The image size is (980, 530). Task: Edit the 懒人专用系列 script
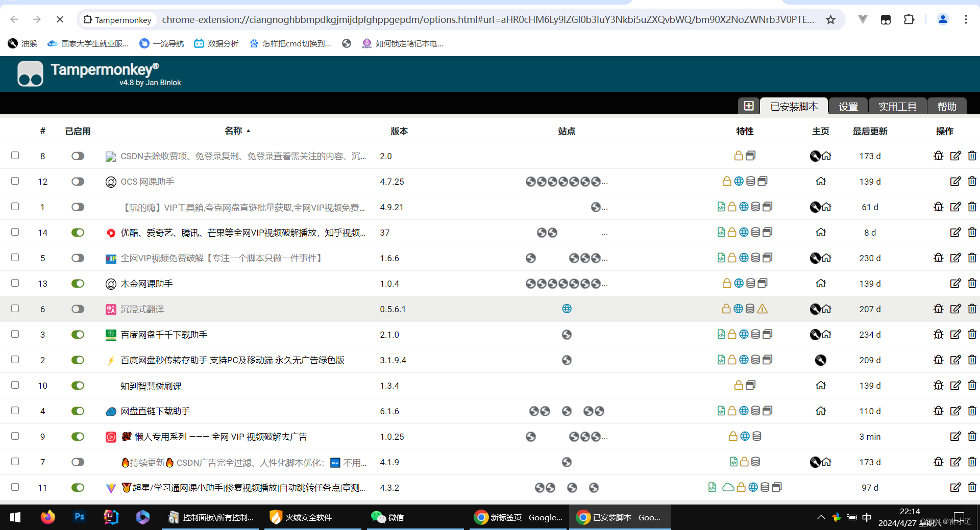tap(955, 436)
